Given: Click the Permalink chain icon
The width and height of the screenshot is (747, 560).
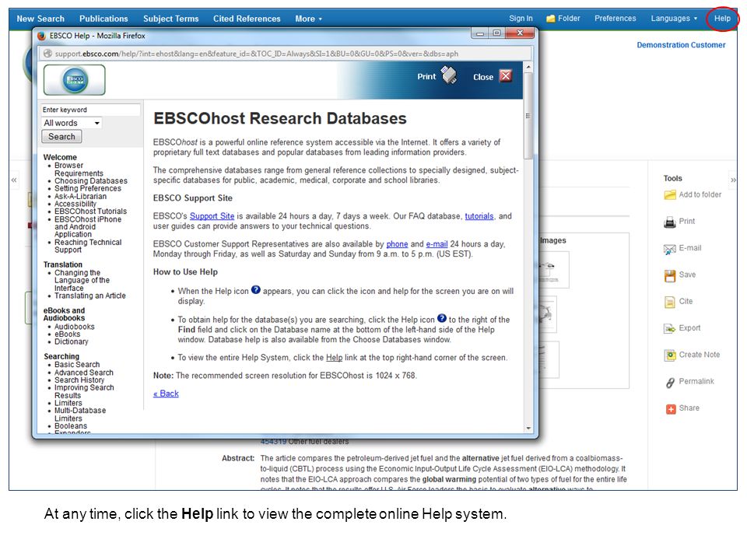Looking at the screenshot, I should coord(670,382).
